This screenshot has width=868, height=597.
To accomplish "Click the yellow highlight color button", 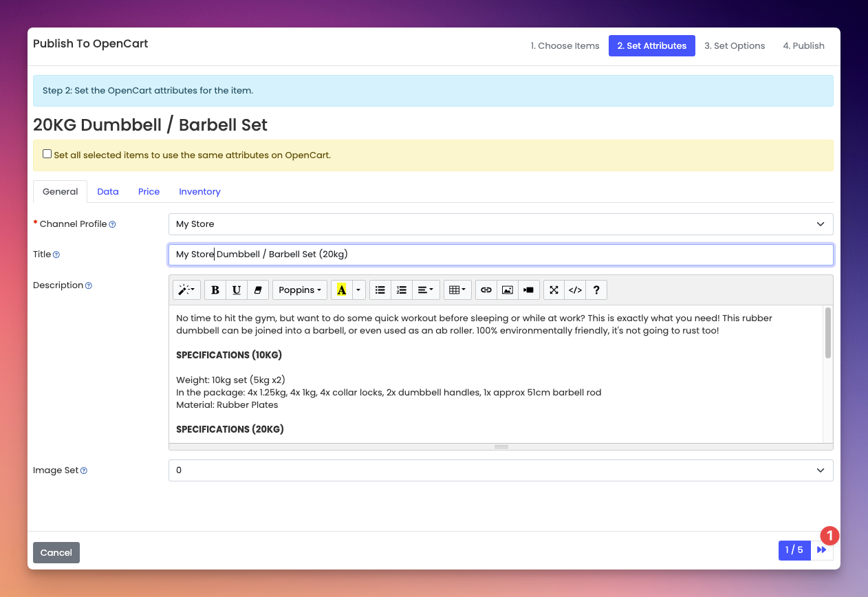I will 342,290.
